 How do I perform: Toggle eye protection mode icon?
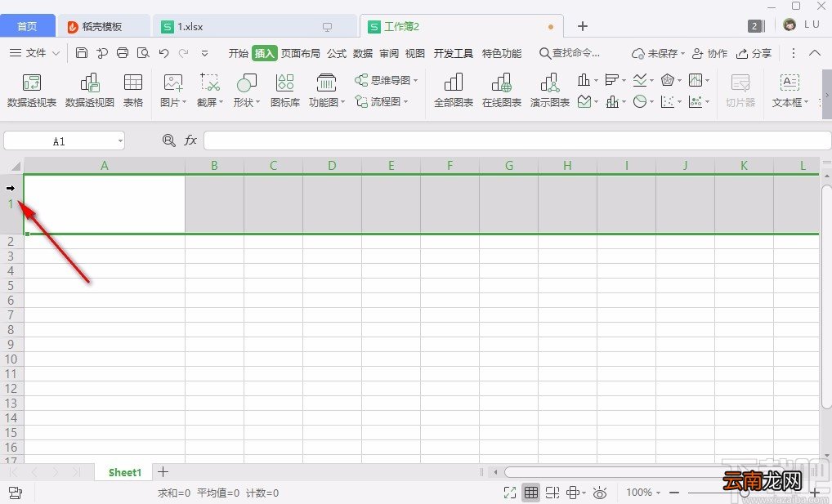[x=600, y=493]
